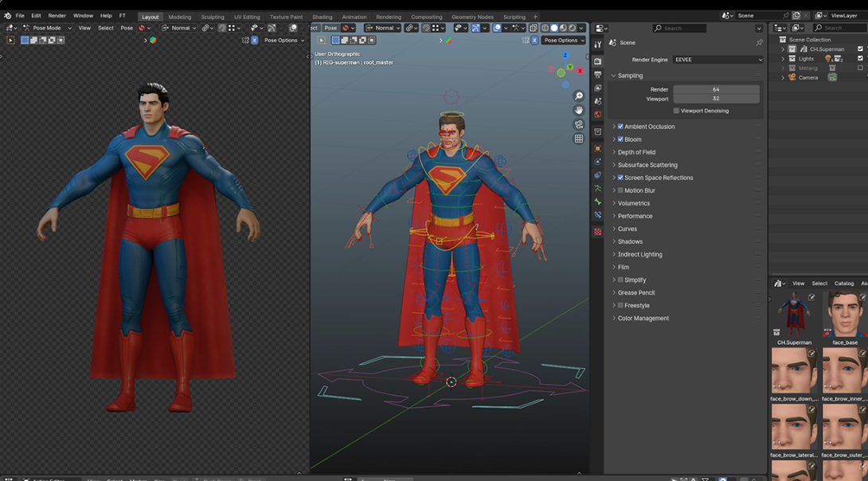Screen dimensions: 868x481
Task: Click the blue Z axis on navigation gizmo
Action: (565, 56)
